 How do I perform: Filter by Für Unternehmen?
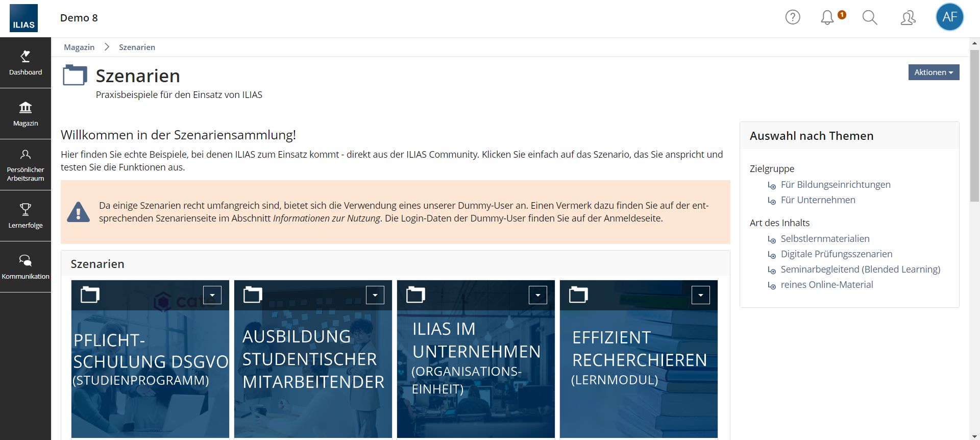[818, 200]
